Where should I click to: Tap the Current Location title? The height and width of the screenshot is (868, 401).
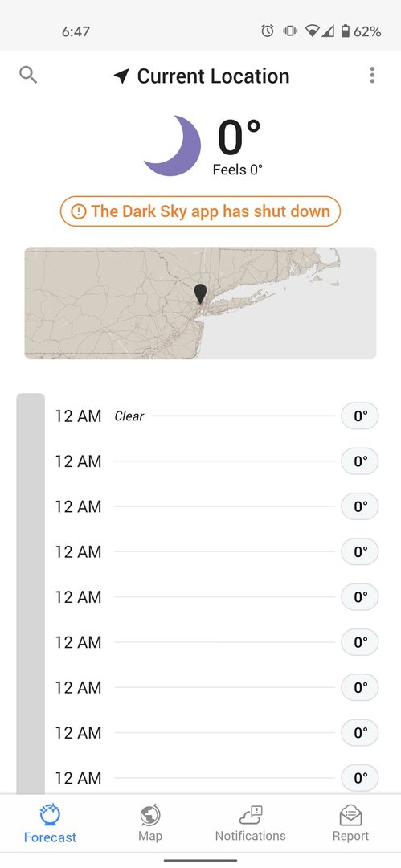click(x=213, y=76)
